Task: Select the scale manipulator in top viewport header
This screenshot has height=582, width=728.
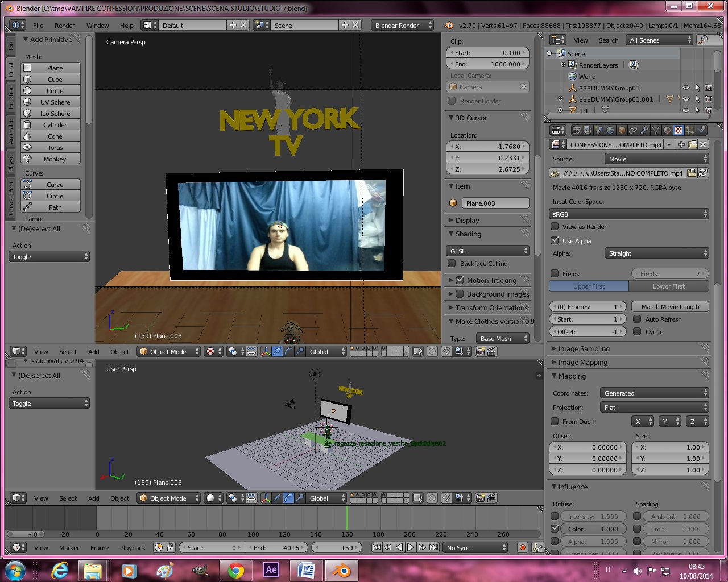Action: tap(300, 351)
